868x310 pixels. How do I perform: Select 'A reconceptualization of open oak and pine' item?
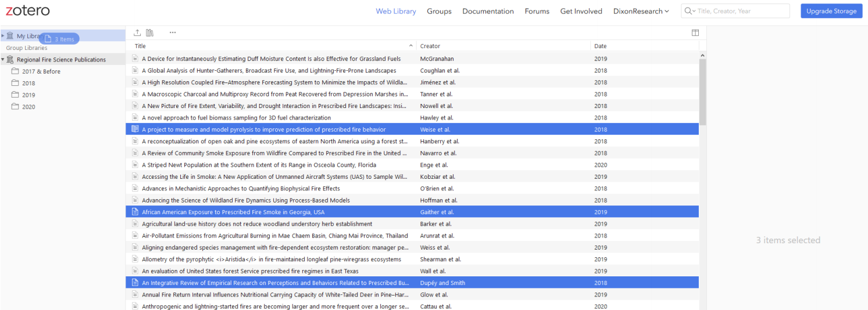(412, 141)
